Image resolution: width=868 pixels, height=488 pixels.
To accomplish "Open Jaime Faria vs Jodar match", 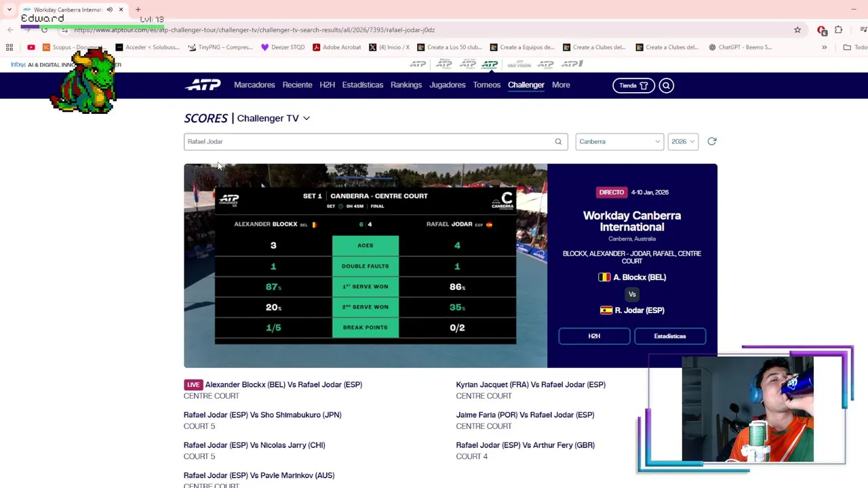I will 525,415.
